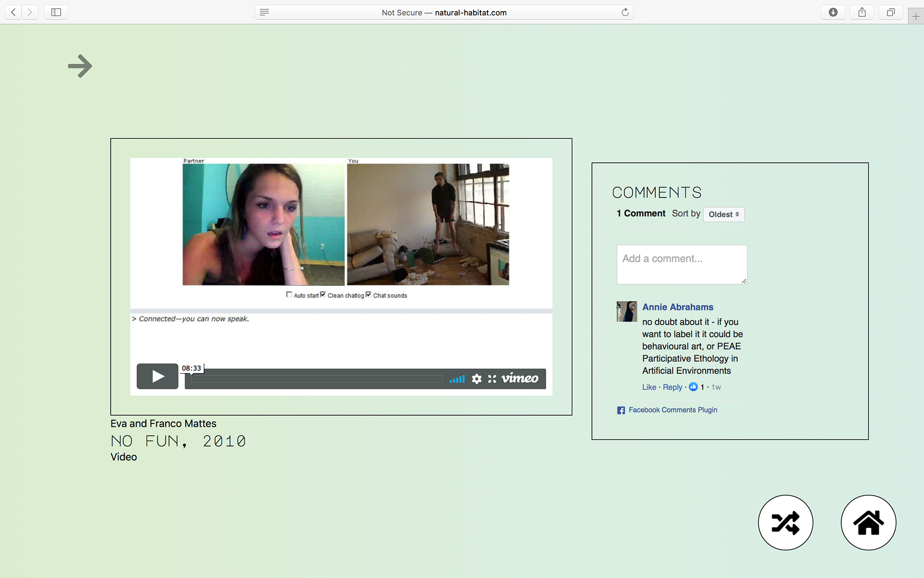
Task: Go forward in Safari history
Action: tap(30, 12)
